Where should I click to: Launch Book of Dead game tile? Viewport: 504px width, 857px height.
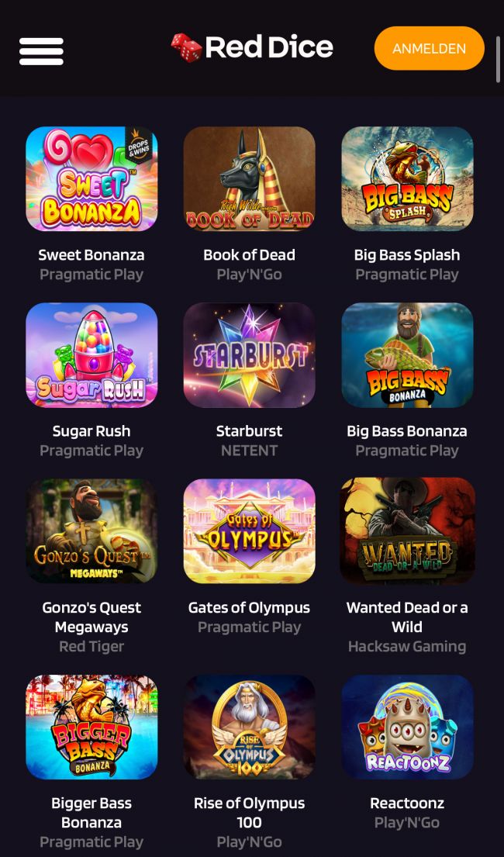[249, 178]
